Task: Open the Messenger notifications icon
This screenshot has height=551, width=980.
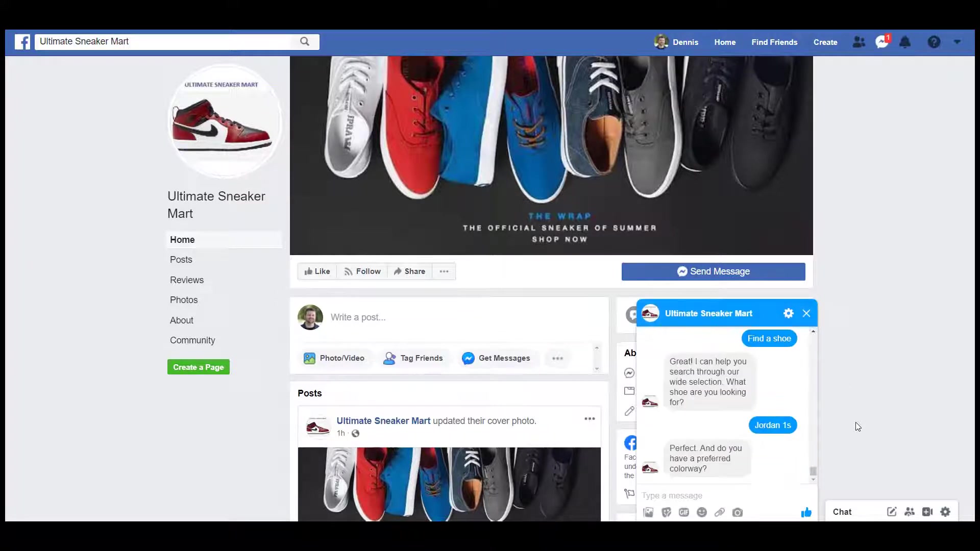Action: tap(882, 42)
